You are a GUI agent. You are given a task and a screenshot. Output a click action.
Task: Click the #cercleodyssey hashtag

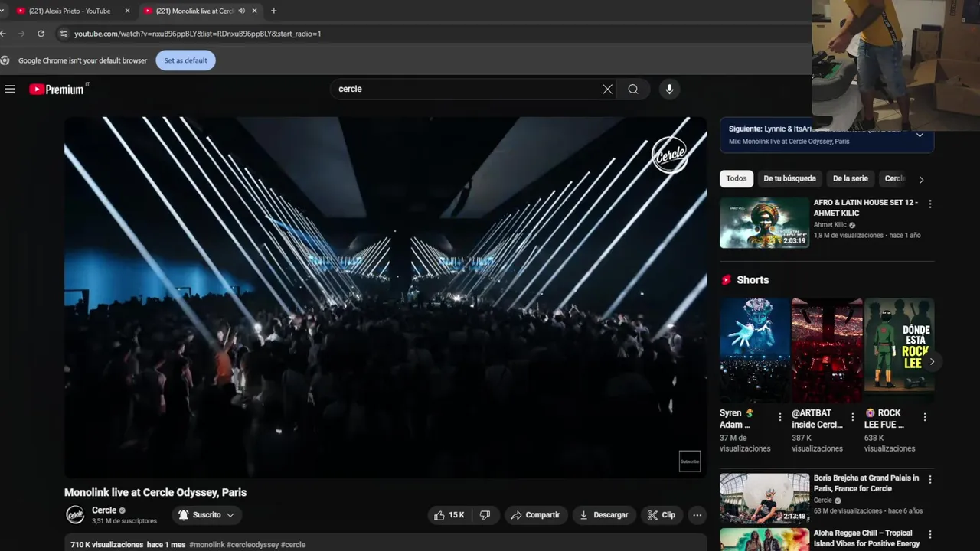coord(253,545)
